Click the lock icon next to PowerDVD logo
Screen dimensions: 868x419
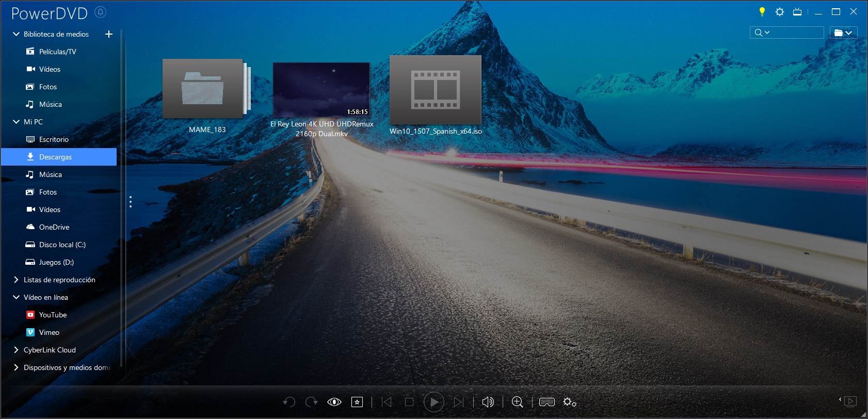click(x=101, y=12)
